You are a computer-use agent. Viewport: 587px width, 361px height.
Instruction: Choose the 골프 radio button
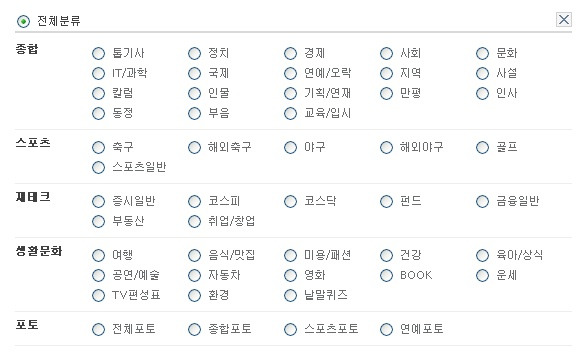coord(482,148)
